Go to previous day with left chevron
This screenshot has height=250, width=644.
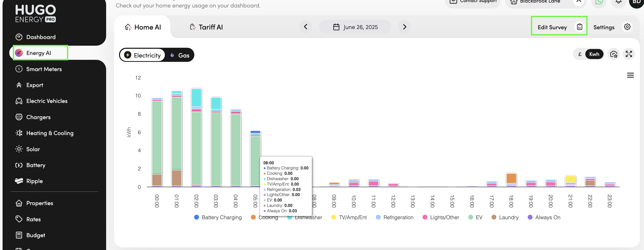pos(306,27)
